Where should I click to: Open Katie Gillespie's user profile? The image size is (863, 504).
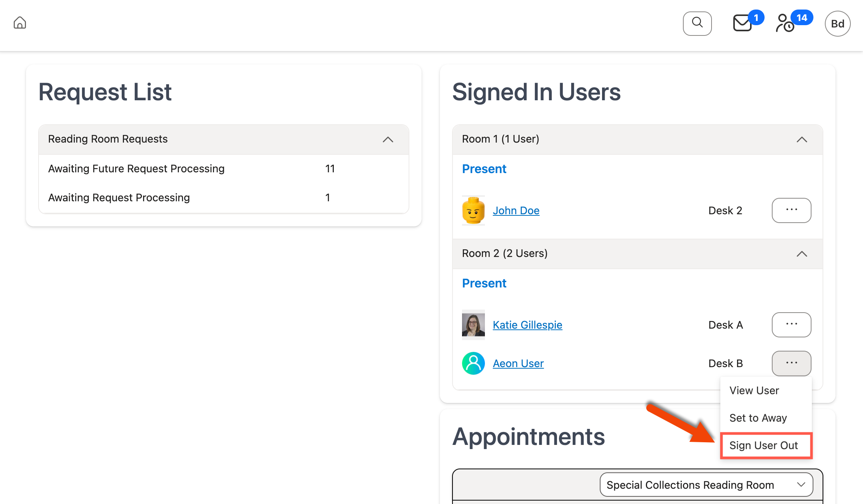pyautogui.click(x=527, y=324)
